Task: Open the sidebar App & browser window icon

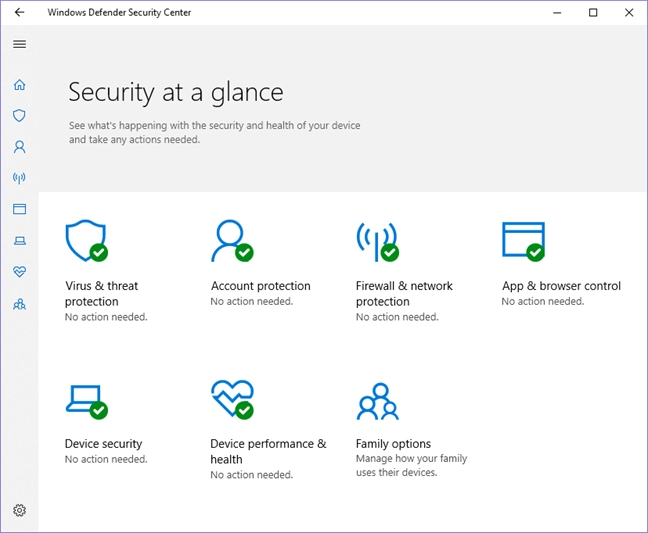Action: [x=19, y=209]
